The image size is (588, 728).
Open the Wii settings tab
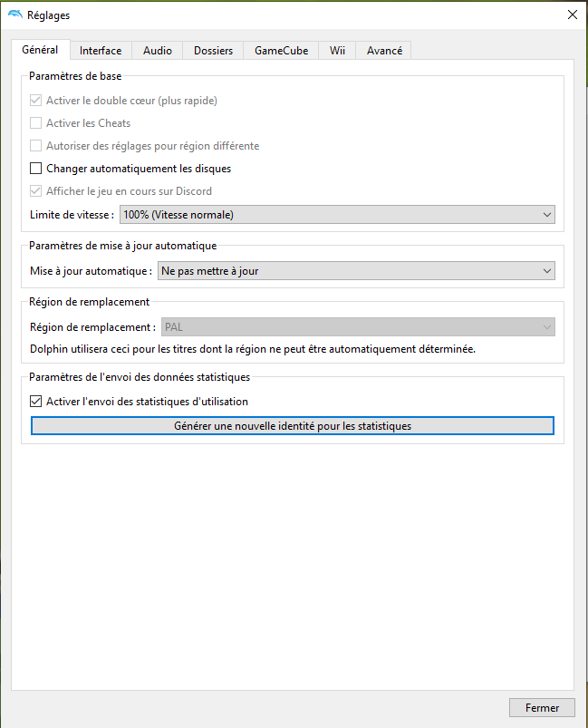tap(337, 51)
